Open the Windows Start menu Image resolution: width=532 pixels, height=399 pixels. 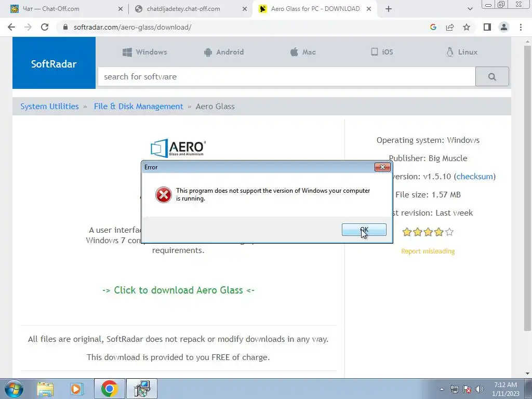click(14, 389)
